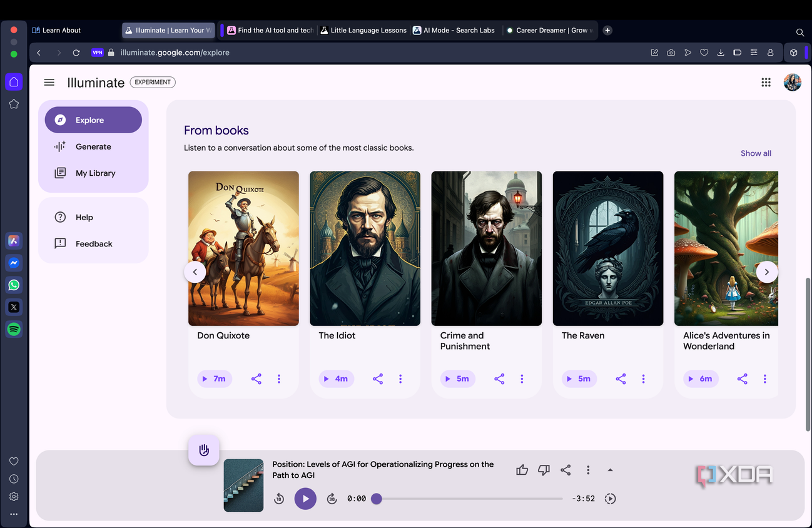Search tabs with the magnifier icon
The width and height of the screenshot is (812, 528).
point(800,32)
